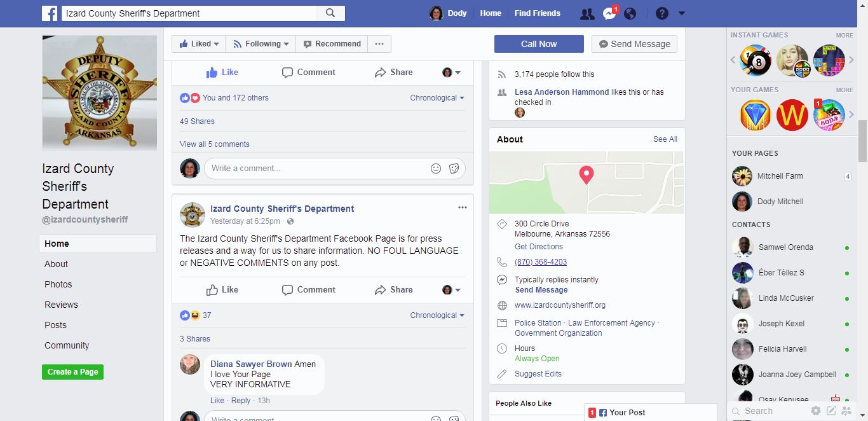The height and width of the screenshot is (421, 868).
Task: Open the Quick Help question icon
Action: tap(662, 13)
